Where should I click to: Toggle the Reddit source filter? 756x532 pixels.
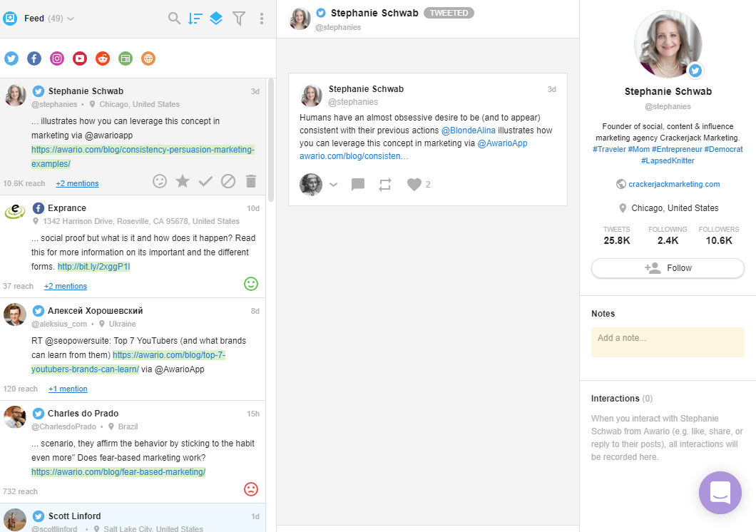pyautogui.click(x=103, y=58)
